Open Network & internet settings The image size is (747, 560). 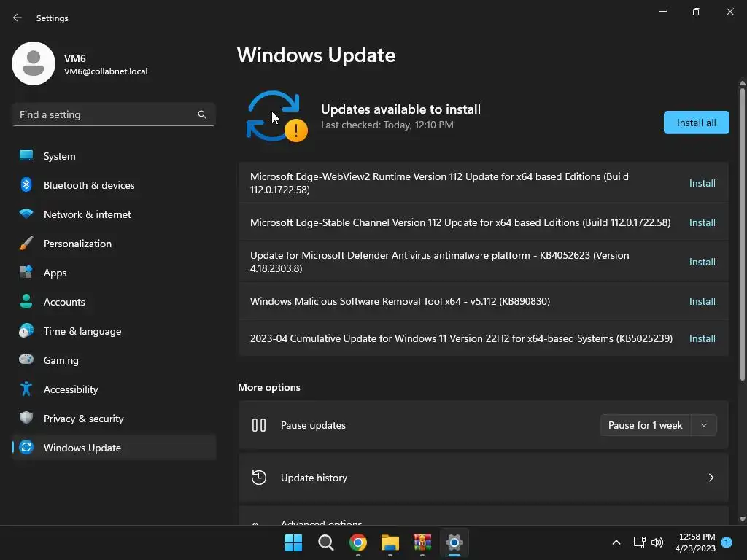[114, 214]
